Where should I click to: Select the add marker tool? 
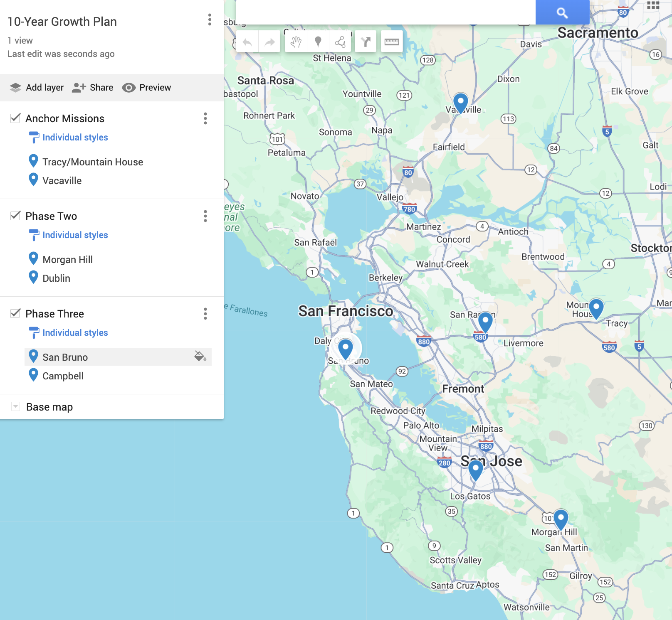pyautogui.click(x=318, y=42)
